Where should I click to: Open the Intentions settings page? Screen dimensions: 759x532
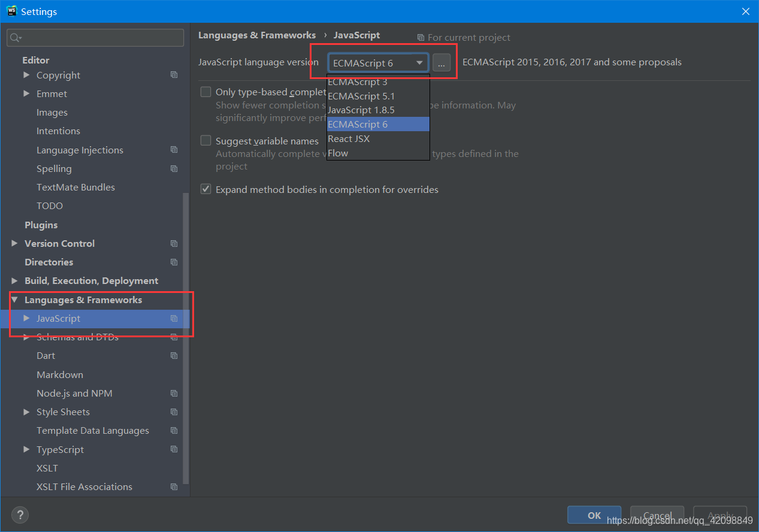[58, 131]
